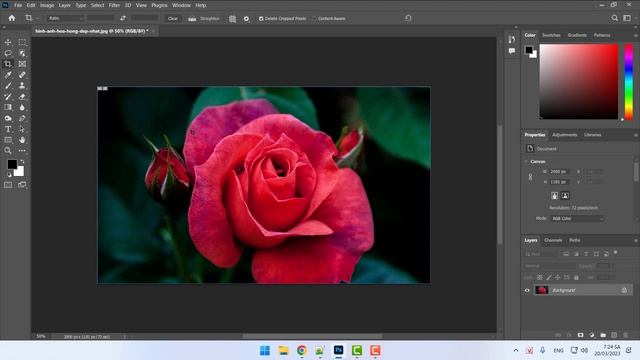Select the Brush tool
This screenshot has height=360, width=640.
pyautogui.click(x=8, y=86)
